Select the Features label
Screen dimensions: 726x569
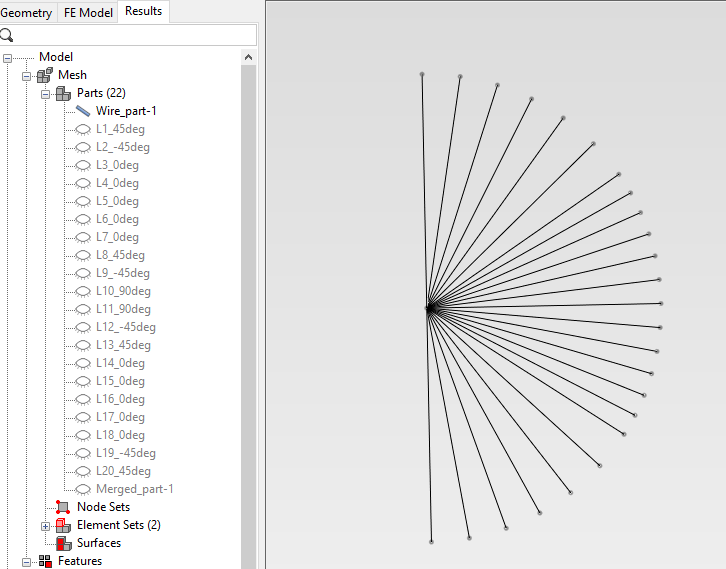[x=80, y=561]
